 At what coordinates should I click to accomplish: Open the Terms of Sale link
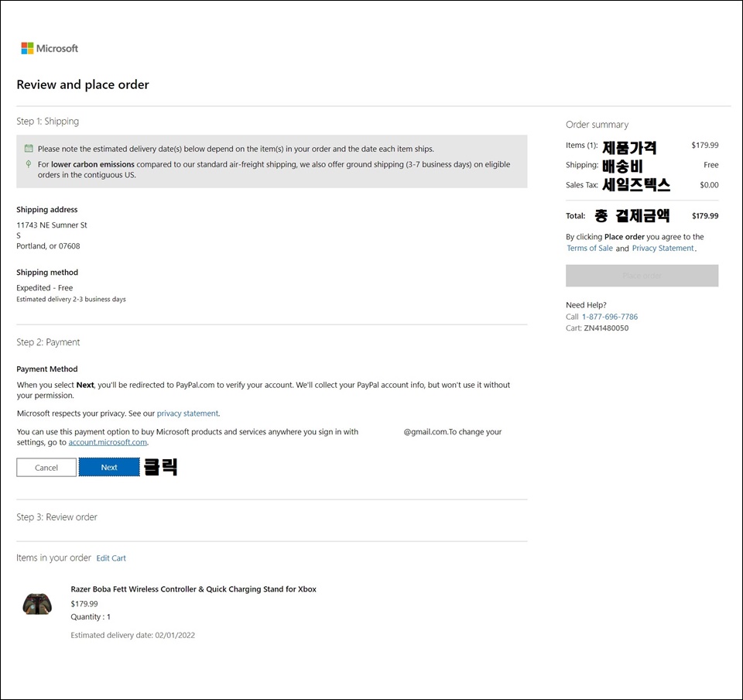click(x=590, y=248)
